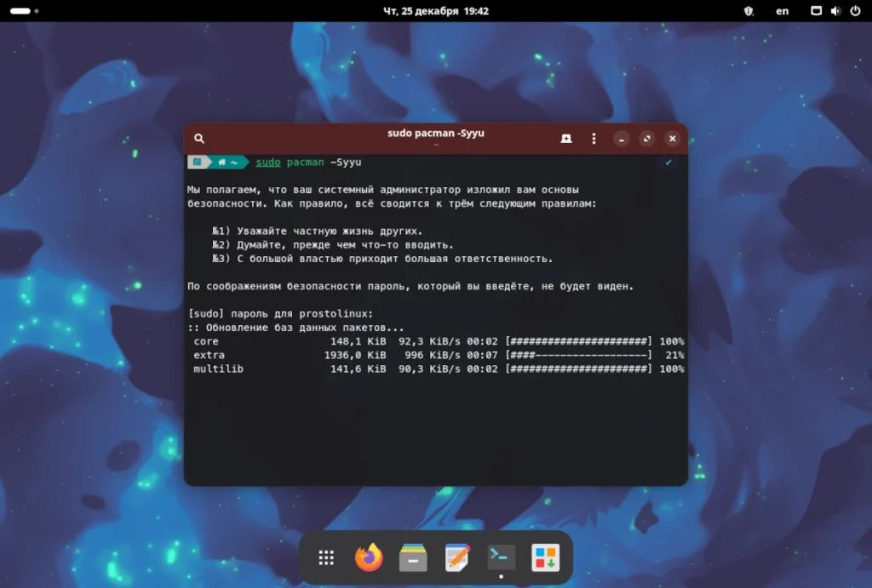Click the "148,1 KiB" size value

pyautogui.click(x=359, y=341)
